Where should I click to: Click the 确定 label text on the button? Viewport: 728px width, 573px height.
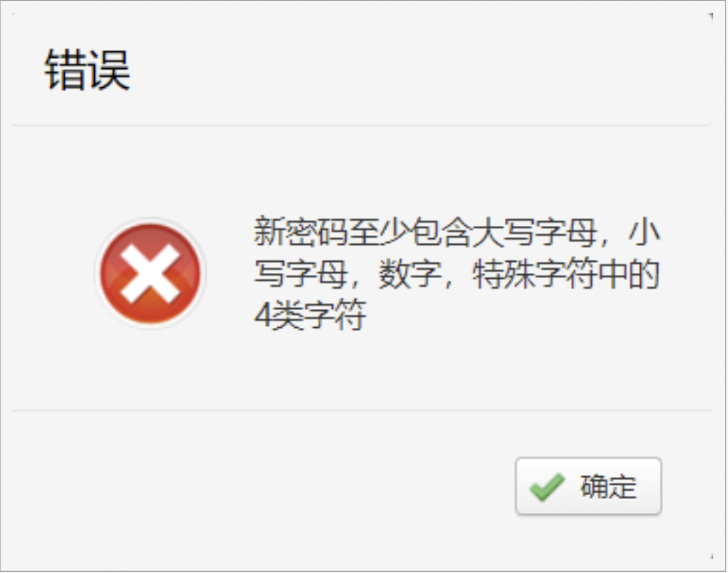(x=608, y=487)
